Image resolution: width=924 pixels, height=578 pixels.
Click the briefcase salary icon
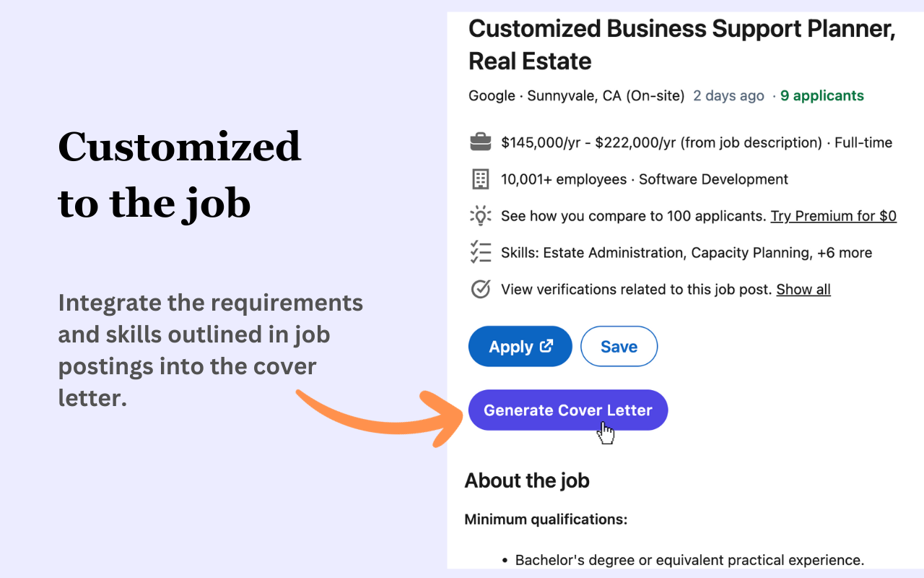[x=480, y=143]
